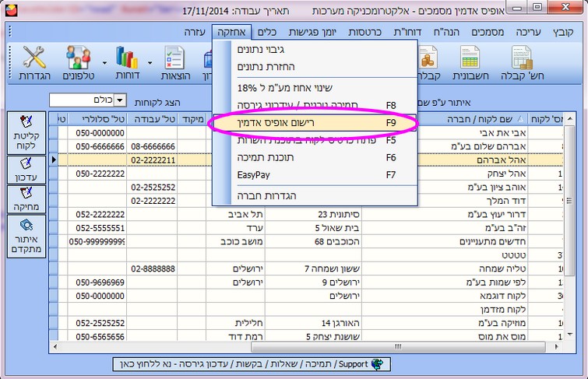Click the globe icon in Support bar
The image size is (588, 379).
377,364
